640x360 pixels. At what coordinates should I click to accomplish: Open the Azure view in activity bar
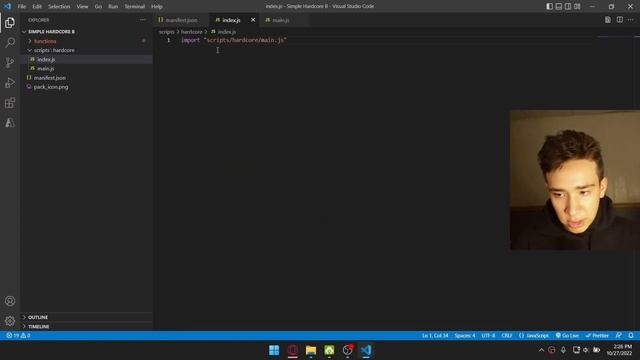(10, 122)
